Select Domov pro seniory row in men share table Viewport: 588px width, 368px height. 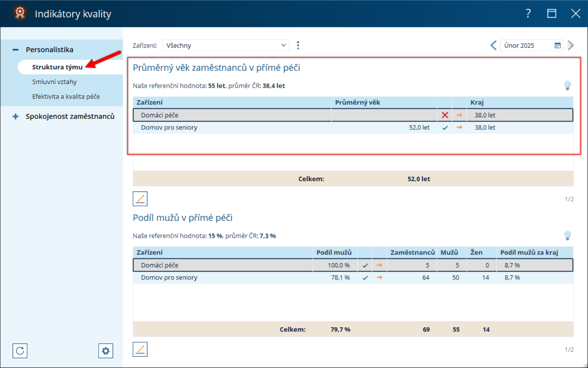coord(353,277)
